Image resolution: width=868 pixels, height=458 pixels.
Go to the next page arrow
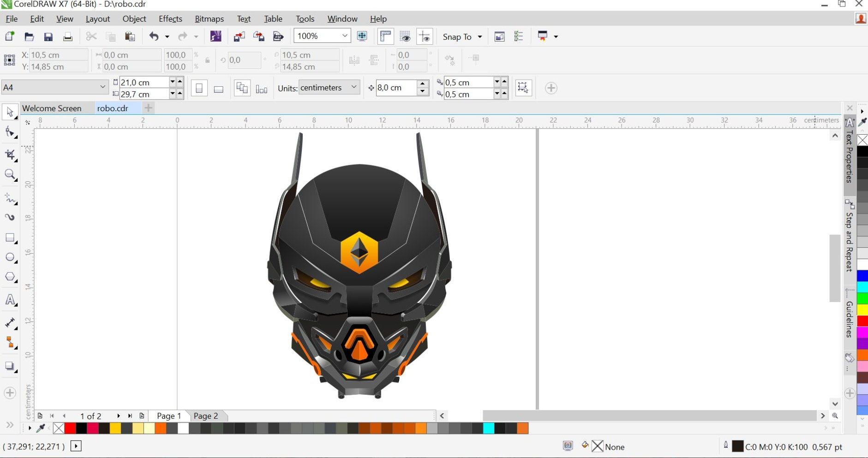click(119, 416)
